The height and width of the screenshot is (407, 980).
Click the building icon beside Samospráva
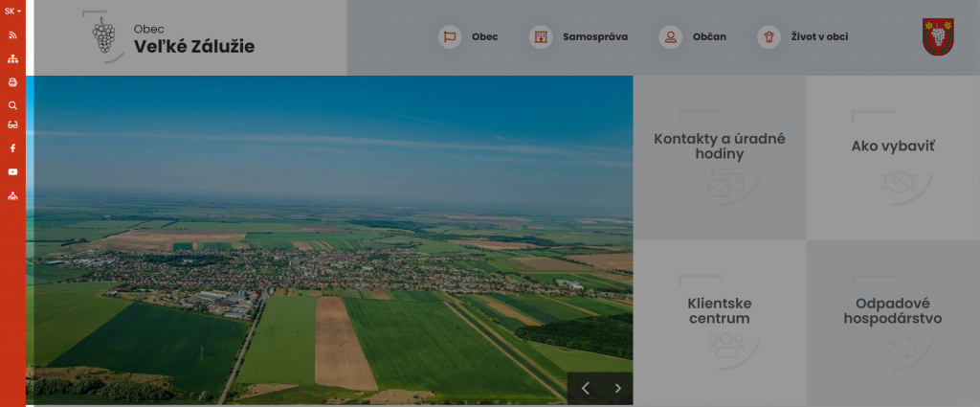tap(541, 37)
